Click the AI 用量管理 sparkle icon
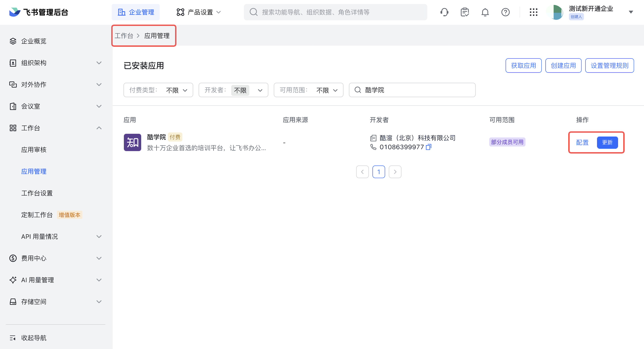 (x=13, y=280)
